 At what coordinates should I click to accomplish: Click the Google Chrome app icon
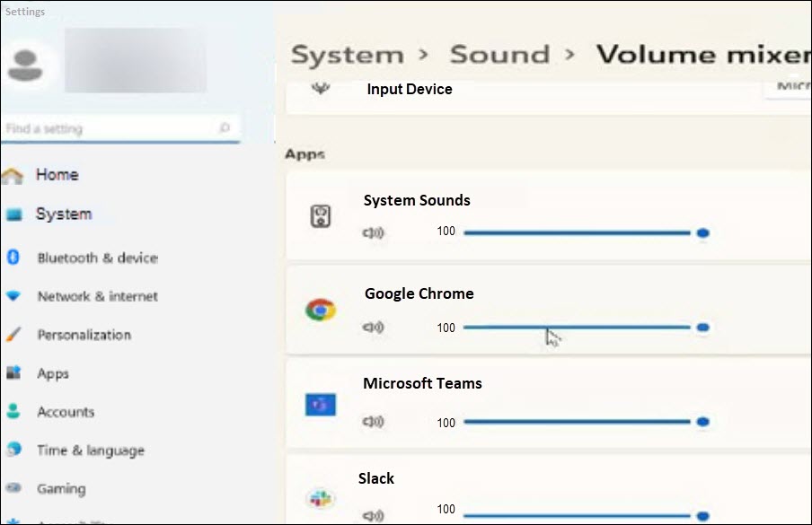click(321, 311)
